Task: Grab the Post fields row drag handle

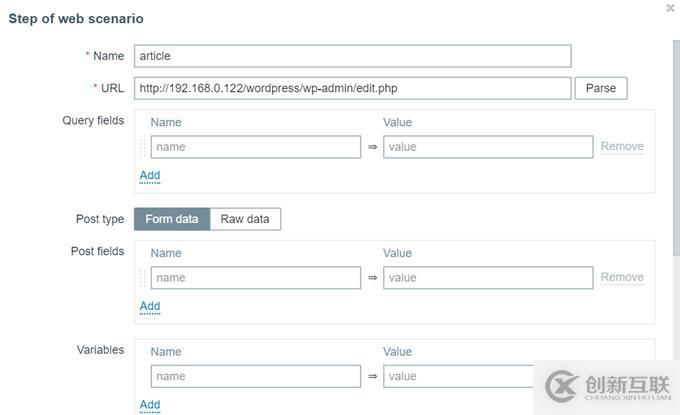Action: [143, 277]
